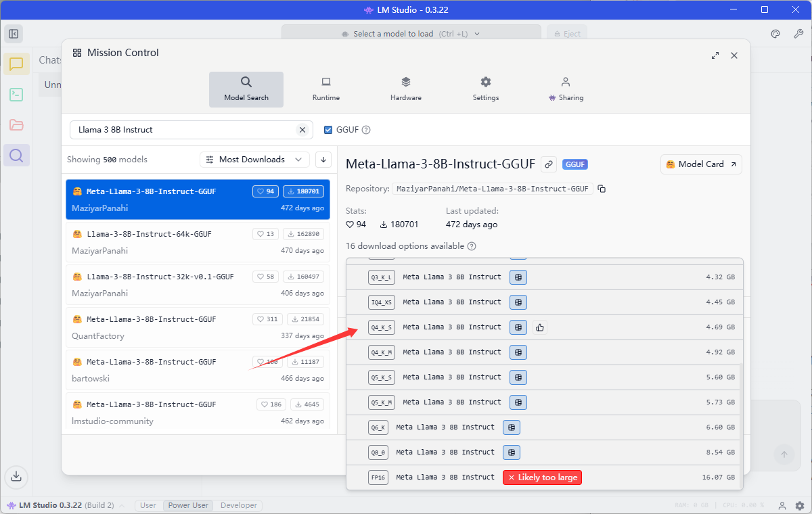Viewport: 812px width, 514px height.
Task: Expand Mission Control to full screen
Action: click(715, 55)
